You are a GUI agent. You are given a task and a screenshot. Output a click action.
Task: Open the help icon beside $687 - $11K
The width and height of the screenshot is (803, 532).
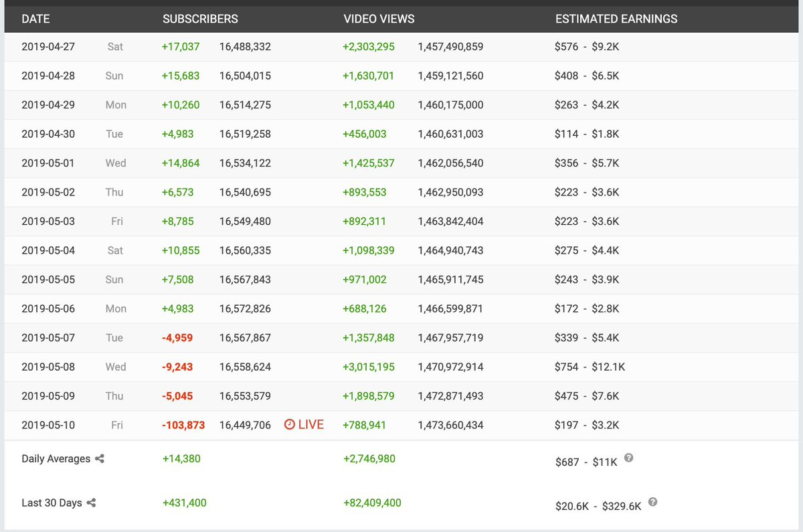628,458
